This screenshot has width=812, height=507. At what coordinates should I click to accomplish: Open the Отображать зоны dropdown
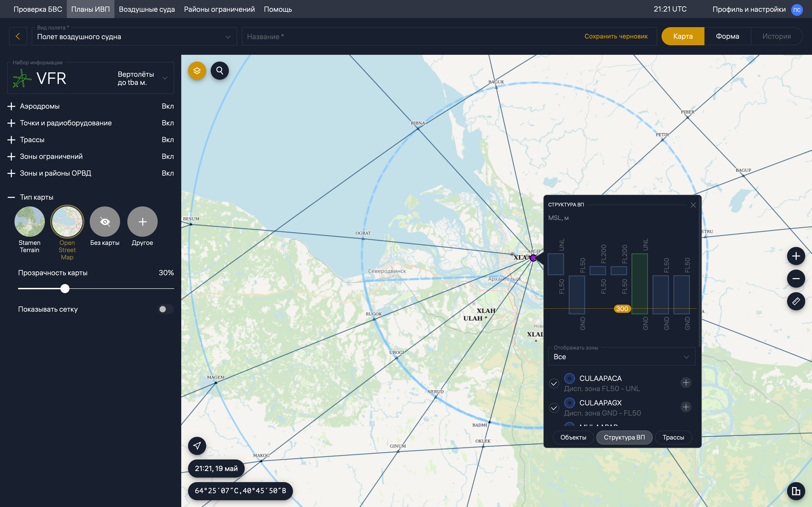coord(621,357)
